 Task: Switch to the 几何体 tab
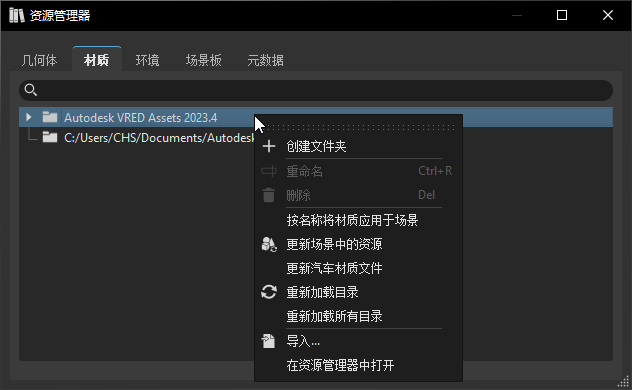point(40,60)
